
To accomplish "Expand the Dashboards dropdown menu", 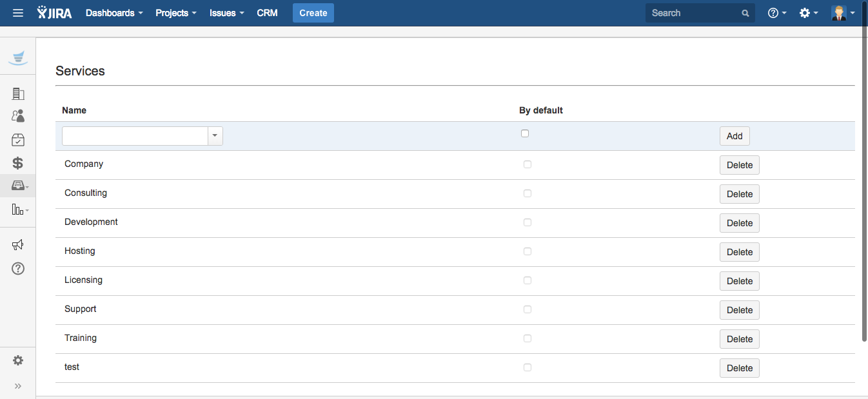I will point(114,13).
